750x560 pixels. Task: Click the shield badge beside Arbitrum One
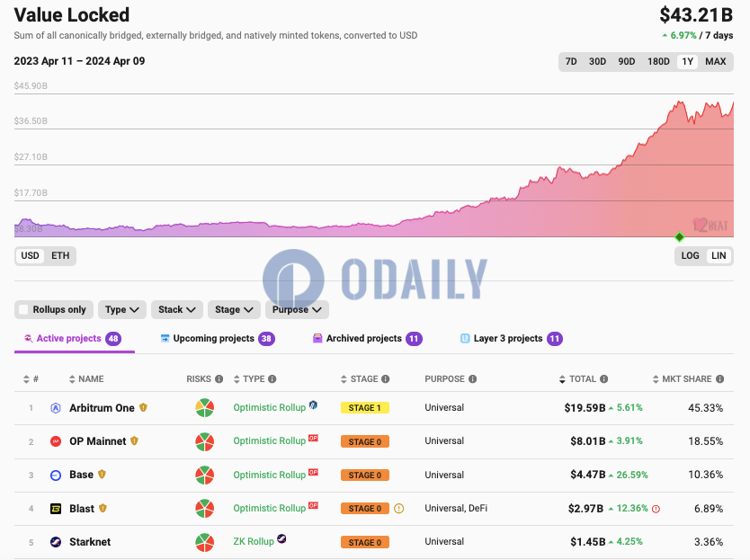[143, 407]
